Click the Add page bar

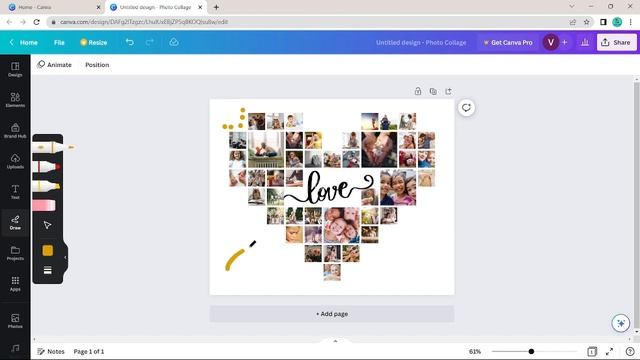(x=332, y=314)
